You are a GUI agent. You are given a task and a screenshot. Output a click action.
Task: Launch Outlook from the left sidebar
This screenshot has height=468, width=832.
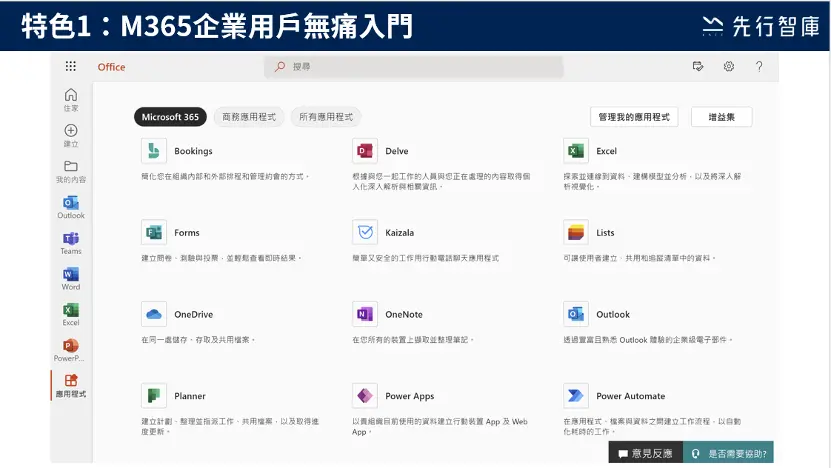pyautogui.click(x=71, y=207)
